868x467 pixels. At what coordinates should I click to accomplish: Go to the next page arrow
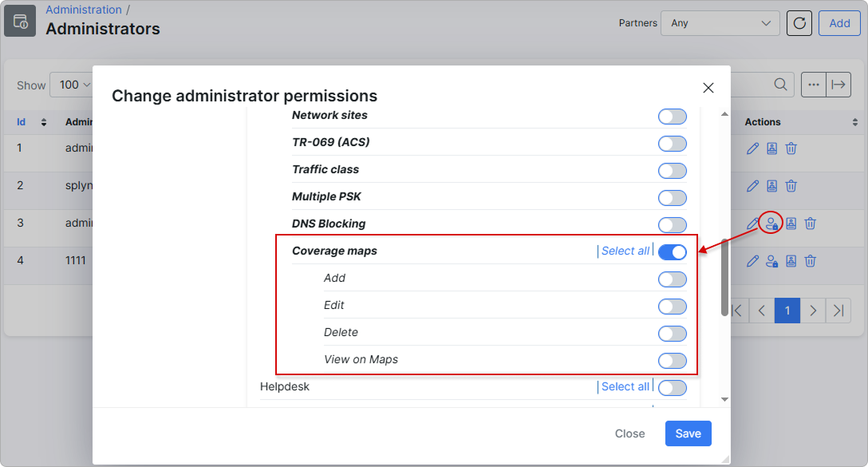[x=813, y=311]
